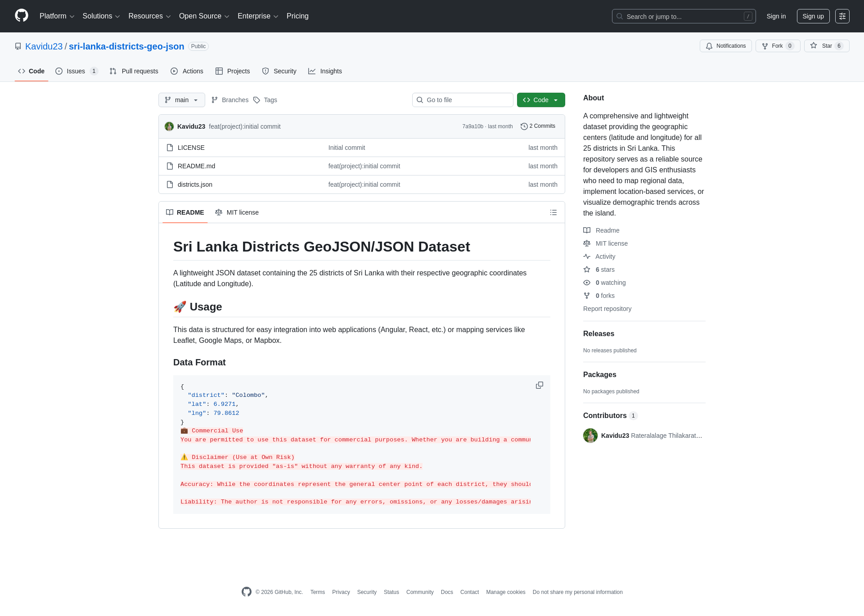The width and height of the screenshot is (864, 616).
Task: Expand the Solutions menu
Action: pos(101,16)
